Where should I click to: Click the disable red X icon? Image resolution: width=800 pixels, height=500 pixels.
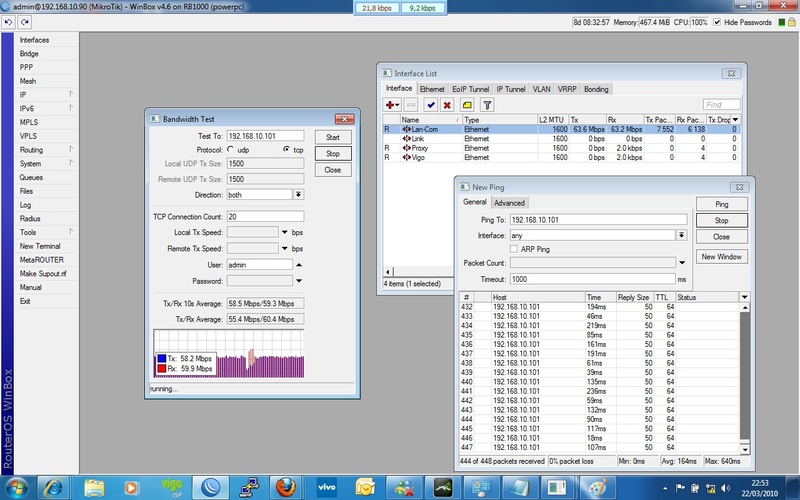(447, 104)
